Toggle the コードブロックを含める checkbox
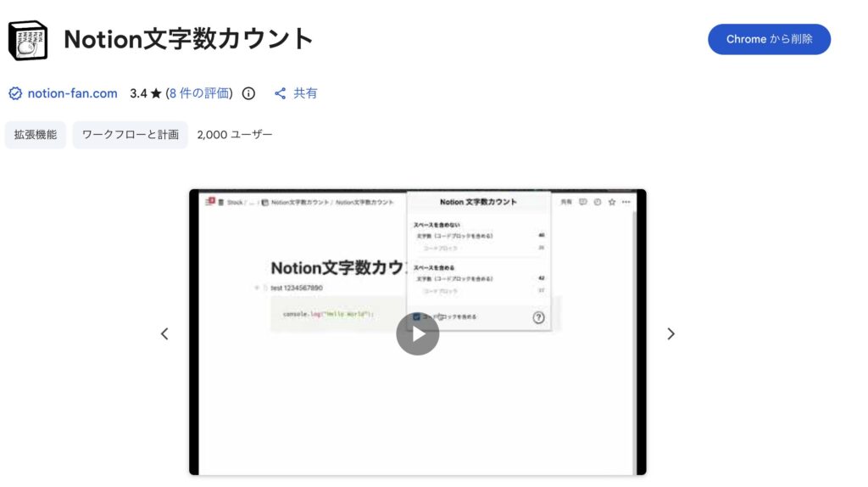The width and height of the screenshot is (868, 487). (417, 317)
